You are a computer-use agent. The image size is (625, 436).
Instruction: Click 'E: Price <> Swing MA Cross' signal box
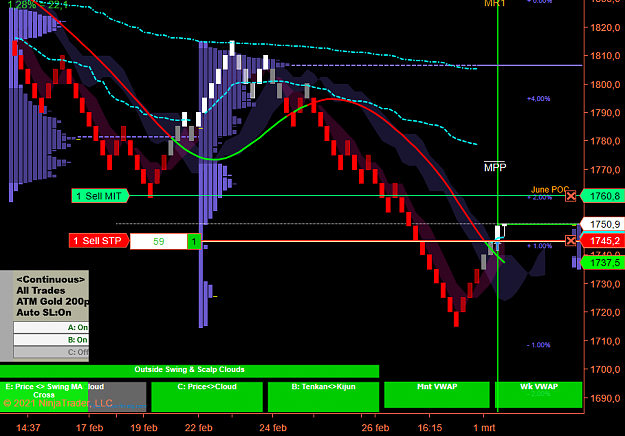pyautogui.click(x=44, y=396)
